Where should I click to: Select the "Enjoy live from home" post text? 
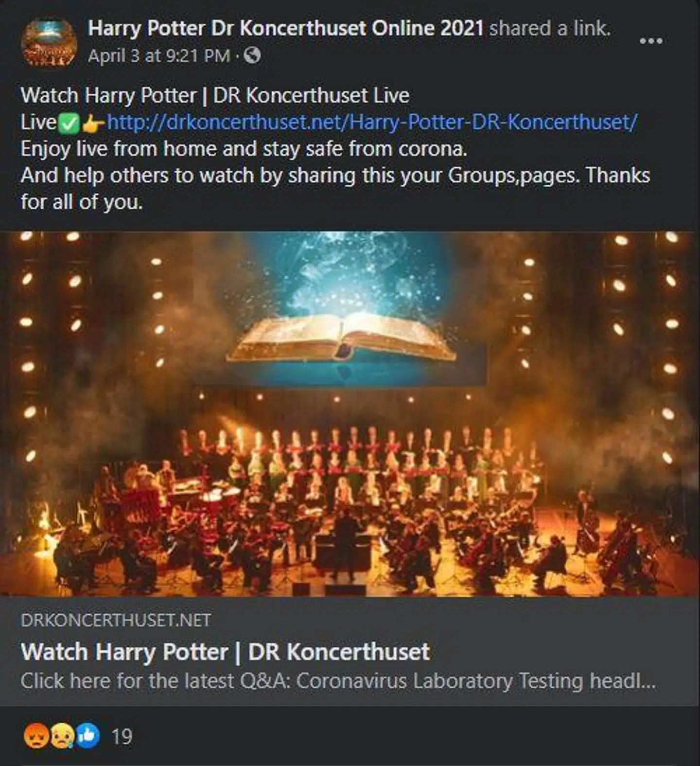click(243, 149)
